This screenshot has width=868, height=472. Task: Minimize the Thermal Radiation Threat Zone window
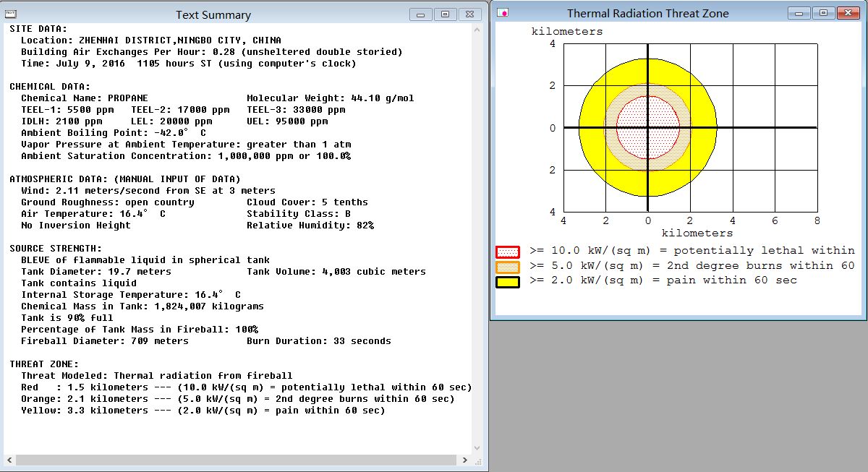click(799, 13)
